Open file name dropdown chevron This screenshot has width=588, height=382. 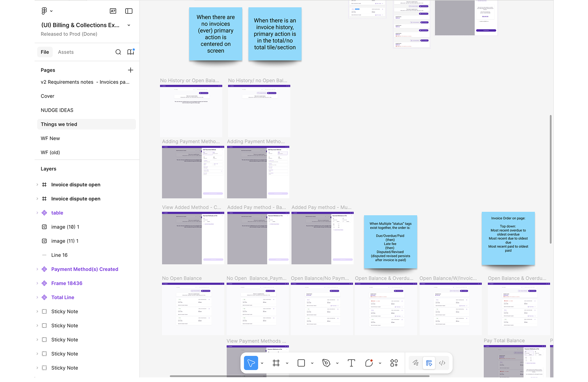click(x=129, y=25)
